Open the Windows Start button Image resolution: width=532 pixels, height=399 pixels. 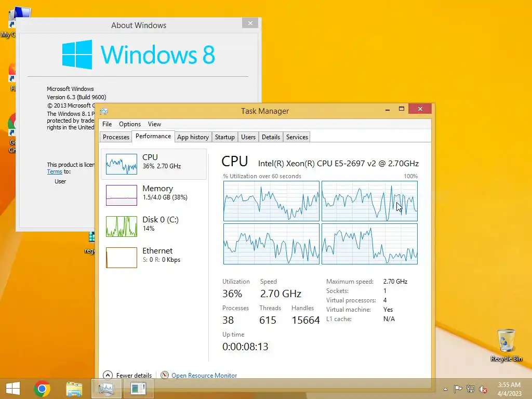13,389
